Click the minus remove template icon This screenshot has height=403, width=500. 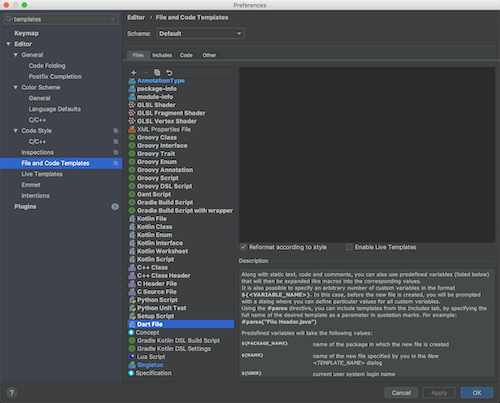(145, 73)
